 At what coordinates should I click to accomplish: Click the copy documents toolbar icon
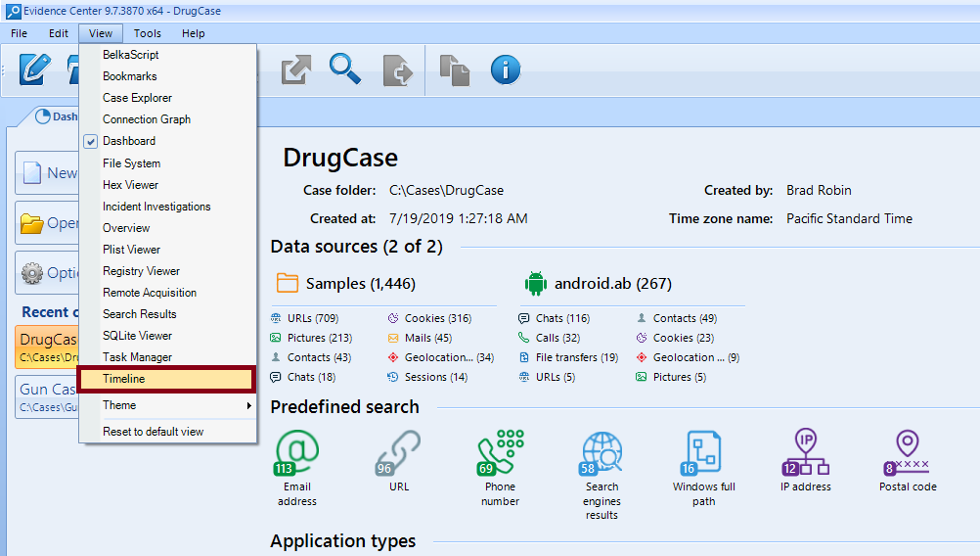(x=455, y=70)
